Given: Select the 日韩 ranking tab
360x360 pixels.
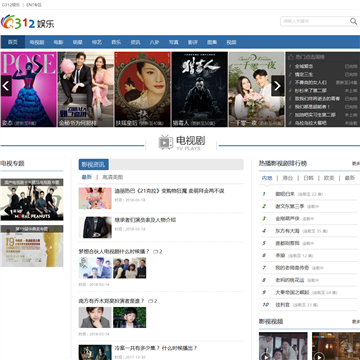Looking at the screenshot, I should pos(308,178).
